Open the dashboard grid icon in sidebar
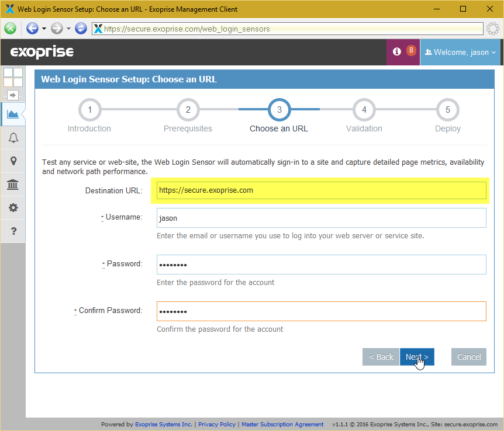 coord(13,78)
